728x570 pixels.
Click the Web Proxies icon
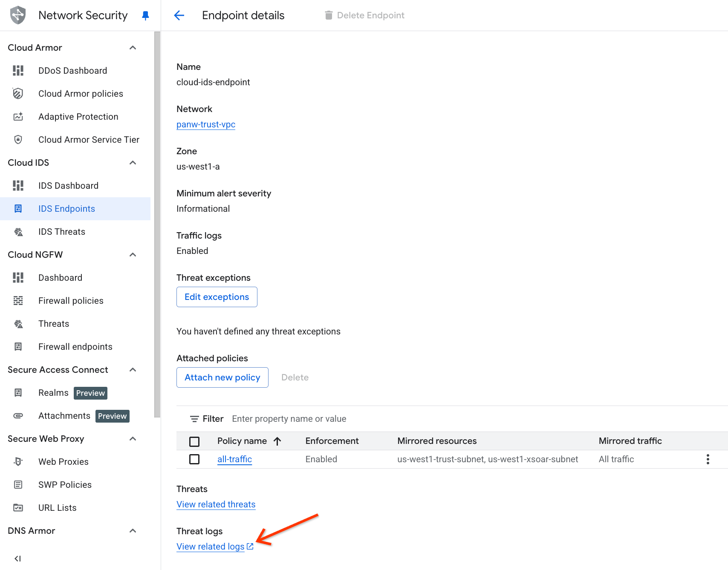[18, 462]
